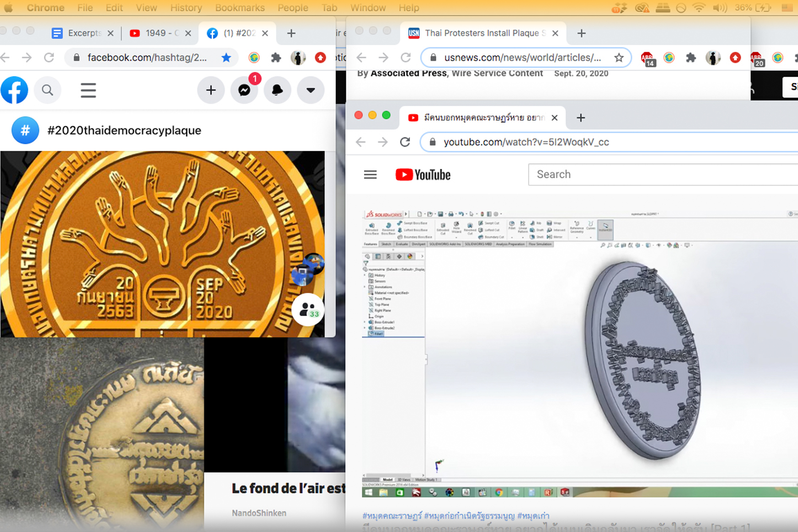Viewport: 798px width, 532px height.
Task: Open a new tab in Facebook window
Action: point(291,33)
